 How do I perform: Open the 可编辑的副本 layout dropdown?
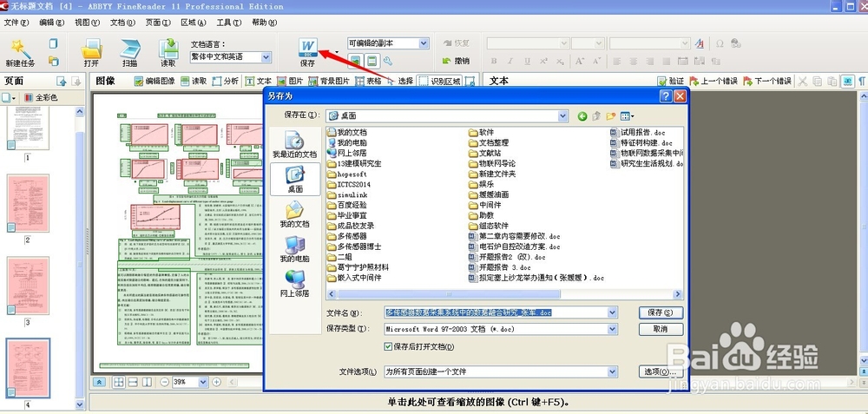click(x=424, y=43)
